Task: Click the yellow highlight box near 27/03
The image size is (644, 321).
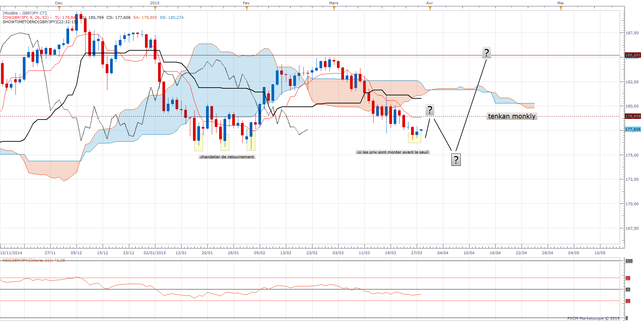Action: pos(414,138)
